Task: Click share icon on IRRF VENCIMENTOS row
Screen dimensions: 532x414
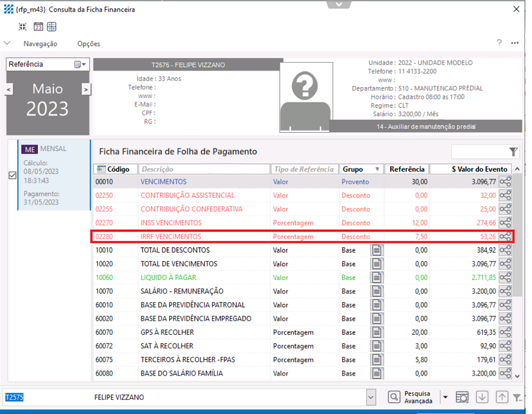Action: pos(505,236)
